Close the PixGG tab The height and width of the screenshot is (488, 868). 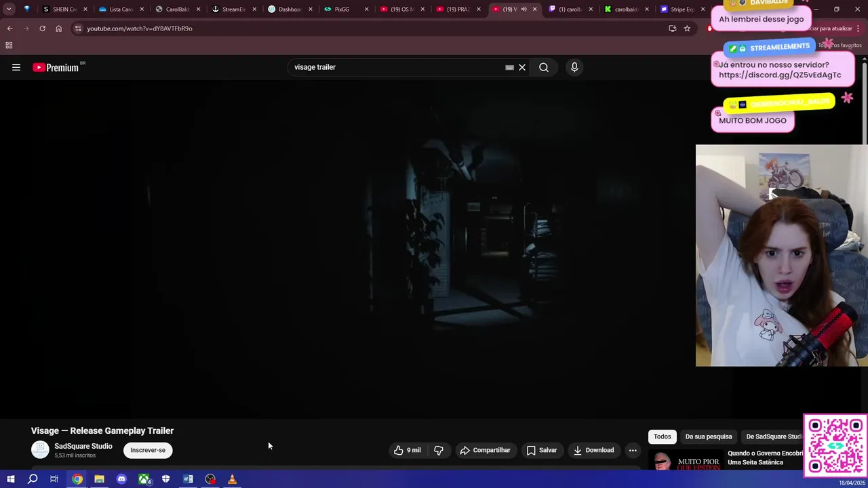pos(367,9)
